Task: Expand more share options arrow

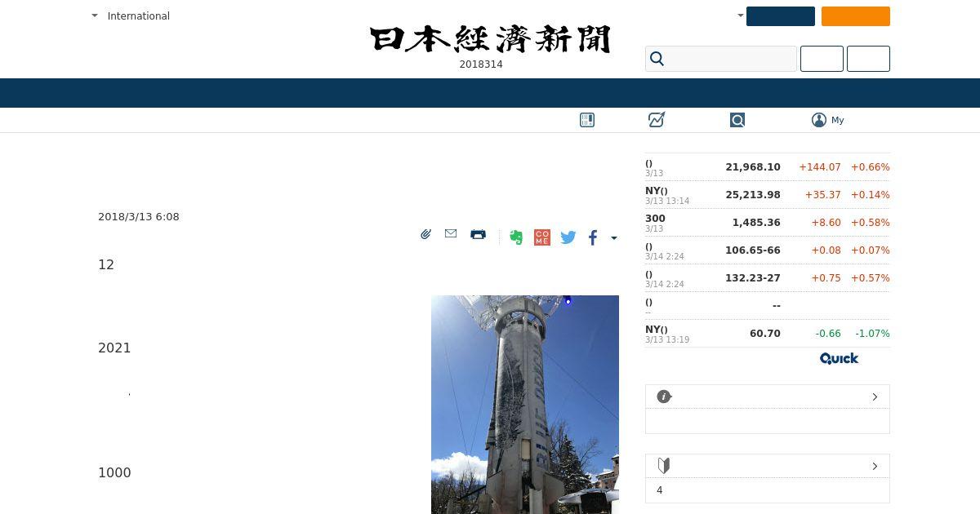Action: [614, 238]
